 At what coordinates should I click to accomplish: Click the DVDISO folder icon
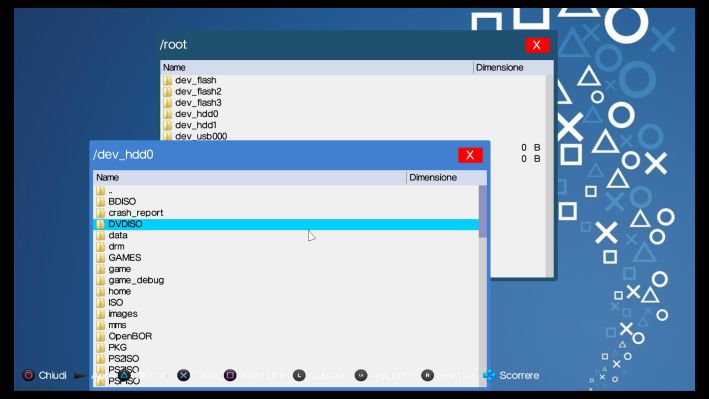[x=100, y=224]
